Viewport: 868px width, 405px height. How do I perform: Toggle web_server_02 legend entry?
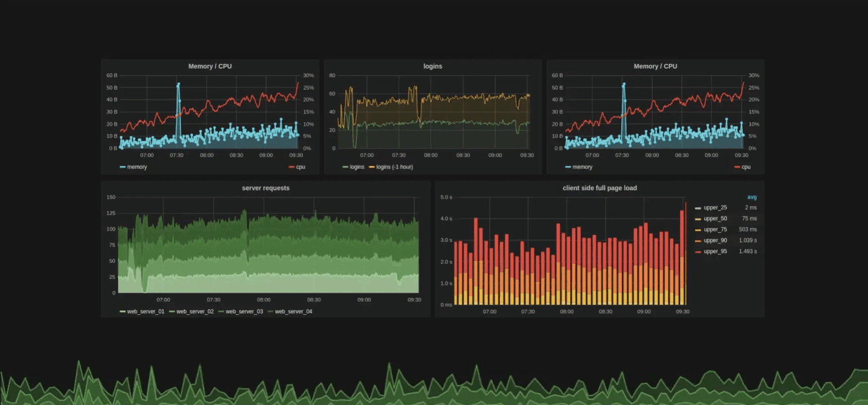coord(191,311)
